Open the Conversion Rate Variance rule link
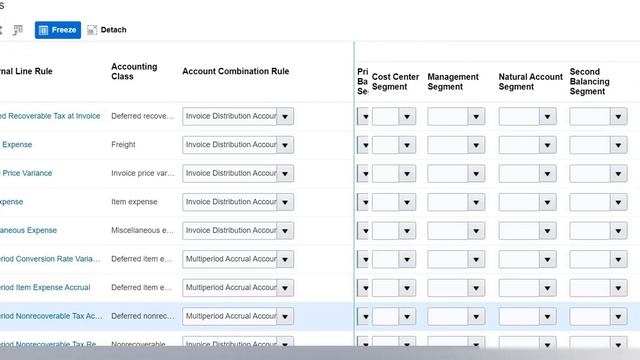The width and height of the screenshot is (640, 360). pos(50,259)
